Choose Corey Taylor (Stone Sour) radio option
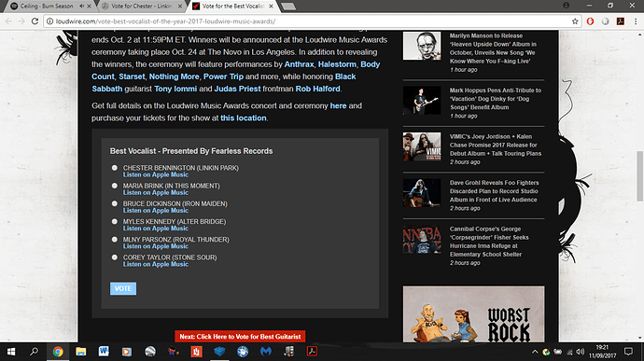Image resolution: width=644 pixels, height=361 pixels. point(115,257)
